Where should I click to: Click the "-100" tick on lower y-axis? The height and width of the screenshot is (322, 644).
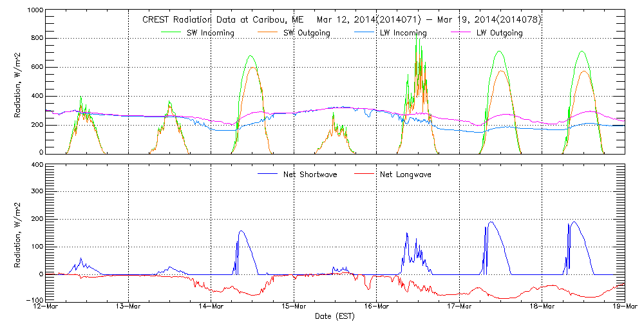33,301
